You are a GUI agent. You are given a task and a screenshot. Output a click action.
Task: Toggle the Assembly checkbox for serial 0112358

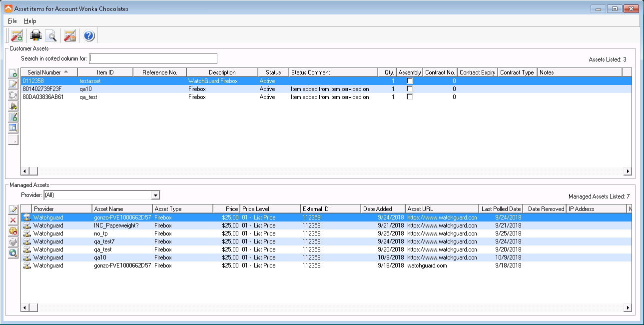(x=409, y=80)
